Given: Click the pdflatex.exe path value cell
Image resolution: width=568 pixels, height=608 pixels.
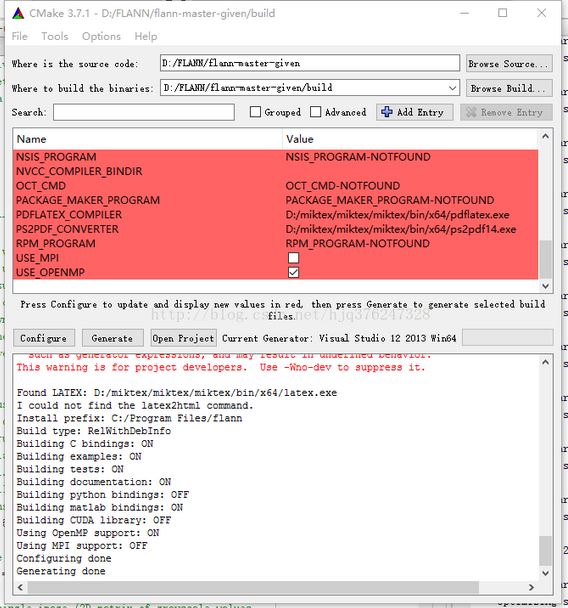Looking at the screenshot, I should click(x=397, y=215).
